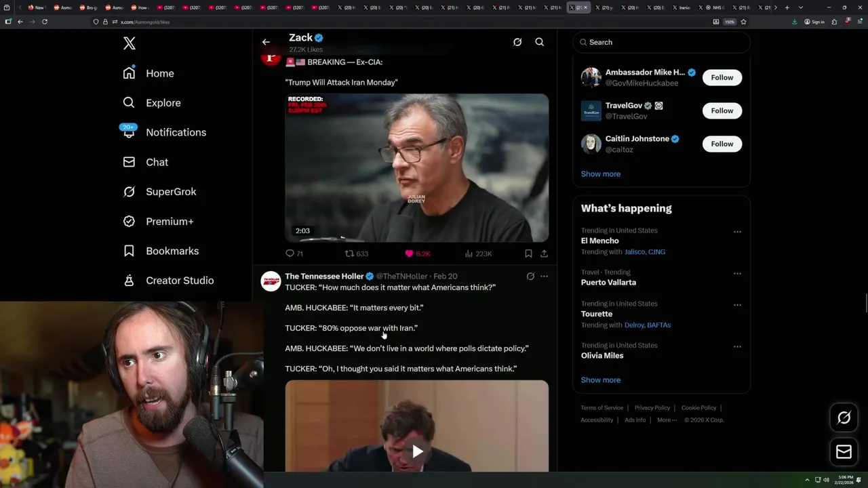Open more options on Tennessee Holler post
868x488 pixels.
pos(544,277)
